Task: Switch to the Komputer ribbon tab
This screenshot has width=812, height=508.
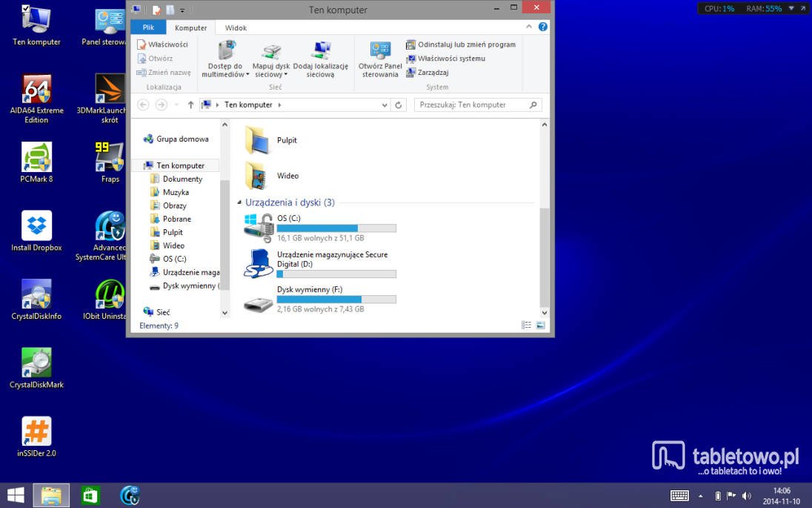Action: [x=190, y=28]
